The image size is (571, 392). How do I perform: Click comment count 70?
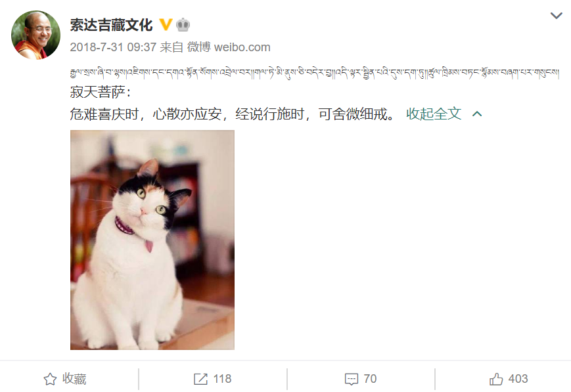pos(370,379)
